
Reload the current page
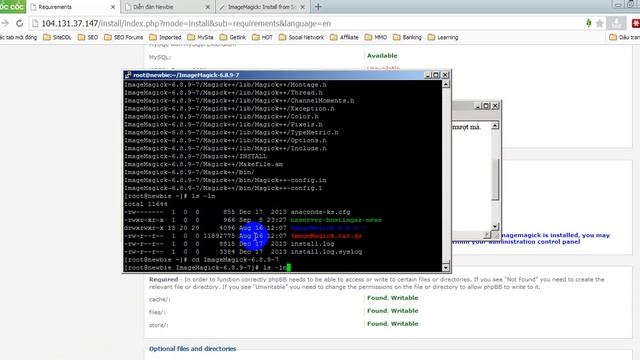click(x=19, y=24)
